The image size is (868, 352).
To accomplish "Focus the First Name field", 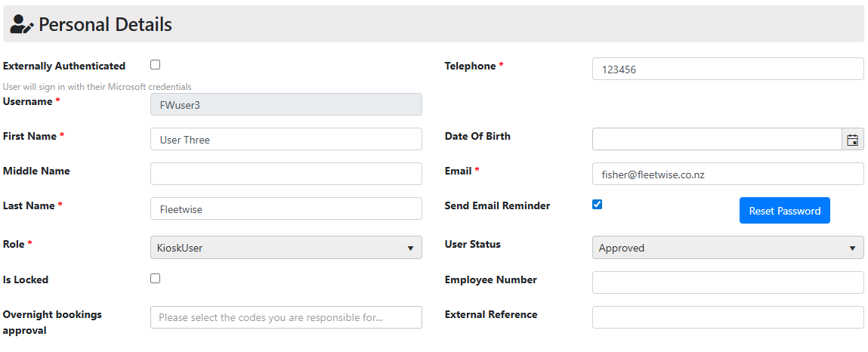I will 286,140.
